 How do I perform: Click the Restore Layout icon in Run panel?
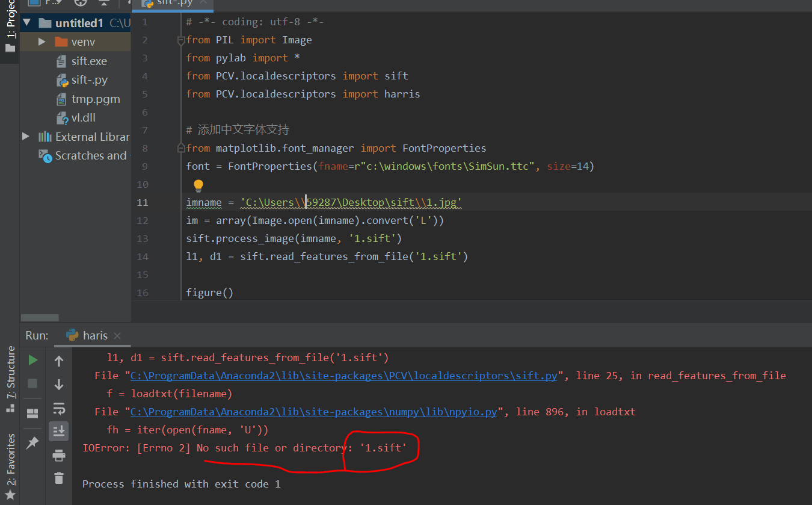33,414
